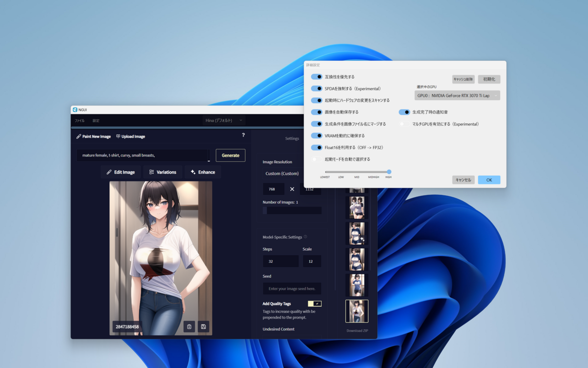Image resolution: width=588 pixels, height=368 pixels.
Task: Disable 画像を自動保存する toggle
Action: coord(317,112)
